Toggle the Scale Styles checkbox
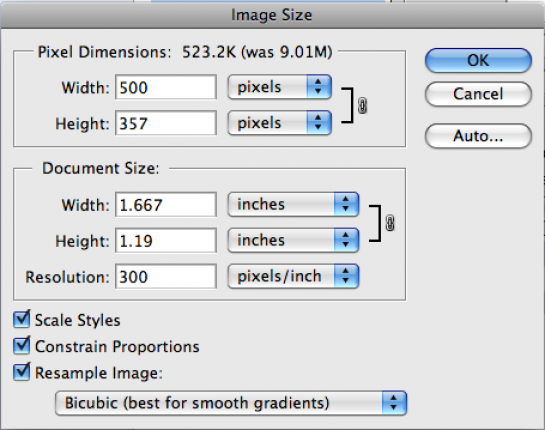 (22, 319)
